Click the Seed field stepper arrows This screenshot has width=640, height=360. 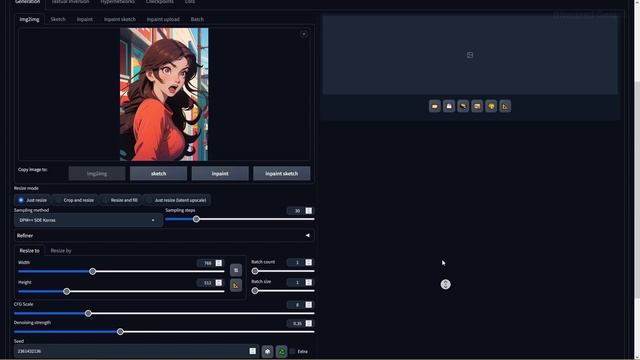click(253, 351)
